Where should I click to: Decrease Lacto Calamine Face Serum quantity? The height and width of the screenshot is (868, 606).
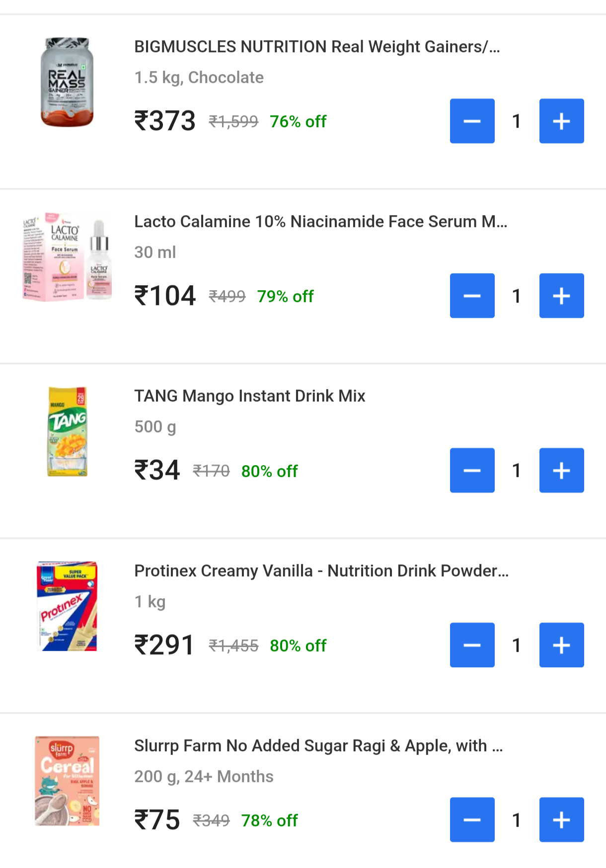click(472, 296)
